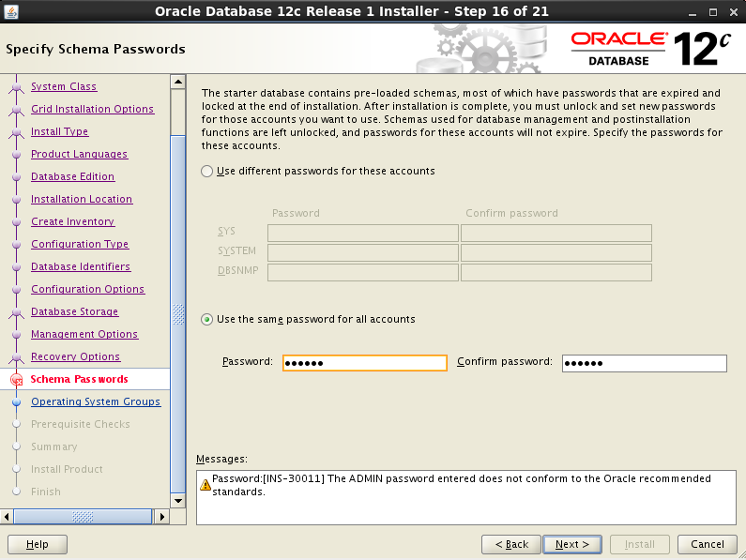This screenshot has height=560, width=746.
Task: Click the step node beside Install Type
Action: (x=17, y=132)
